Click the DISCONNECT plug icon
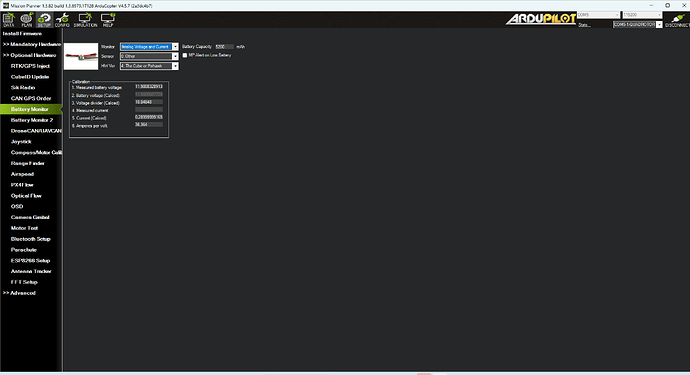 point(677,20)
